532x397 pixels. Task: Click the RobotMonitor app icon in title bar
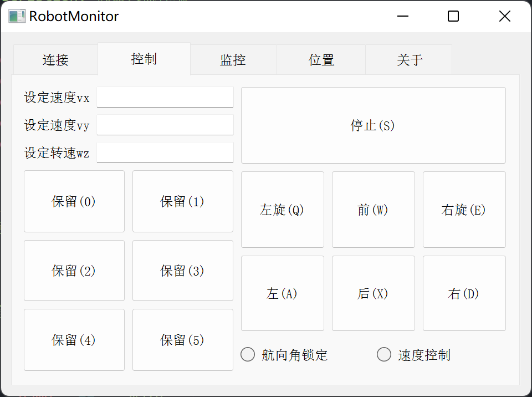coord(17,16)
